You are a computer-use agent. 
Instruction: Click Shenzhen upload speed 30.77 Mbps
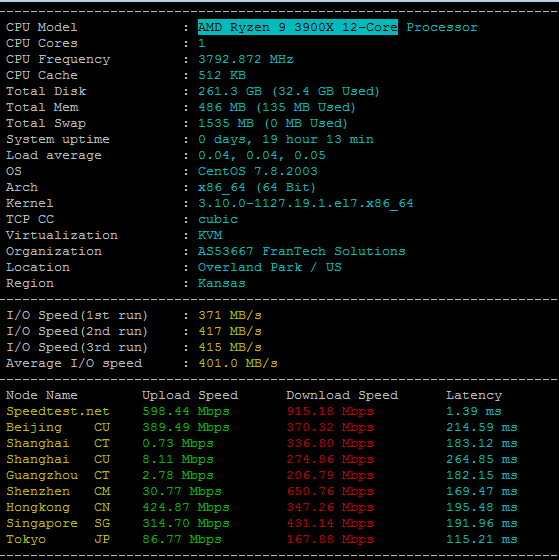click(x=182, y=491)
